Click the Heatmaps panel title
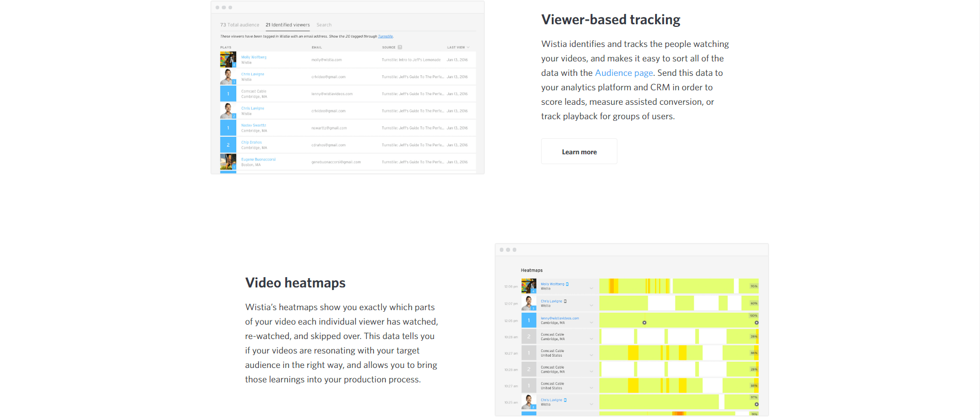The width and height of the screenshot is (980, 418). 532,270
